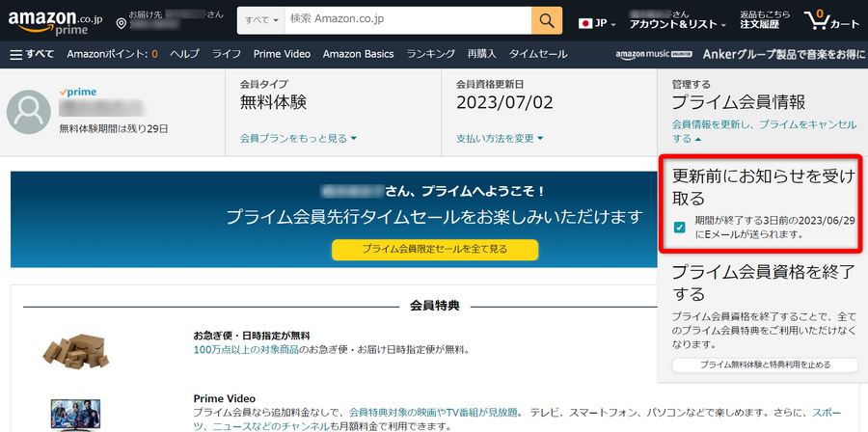Click お急ぎ便・日時指定が無料 benefit title
The height and width of the screenshot is (432, 868).
point(252,336)
